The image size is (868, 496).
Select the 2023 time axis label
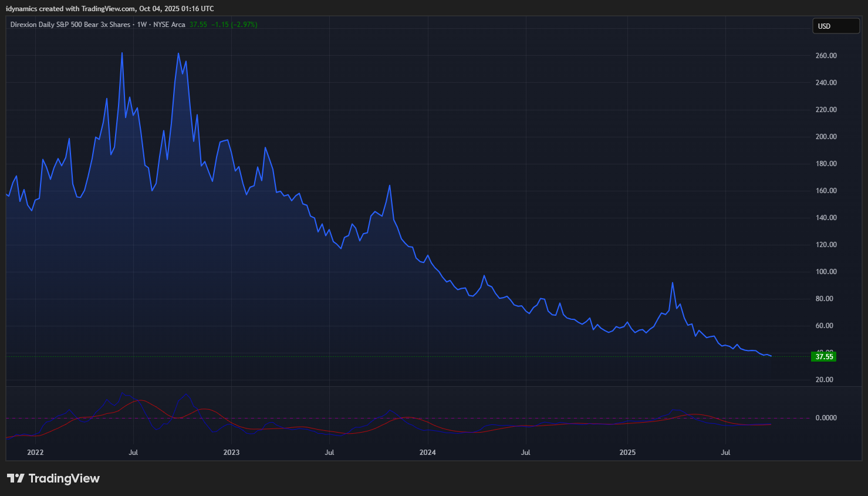pyautogui.click(x=231, y=453)
